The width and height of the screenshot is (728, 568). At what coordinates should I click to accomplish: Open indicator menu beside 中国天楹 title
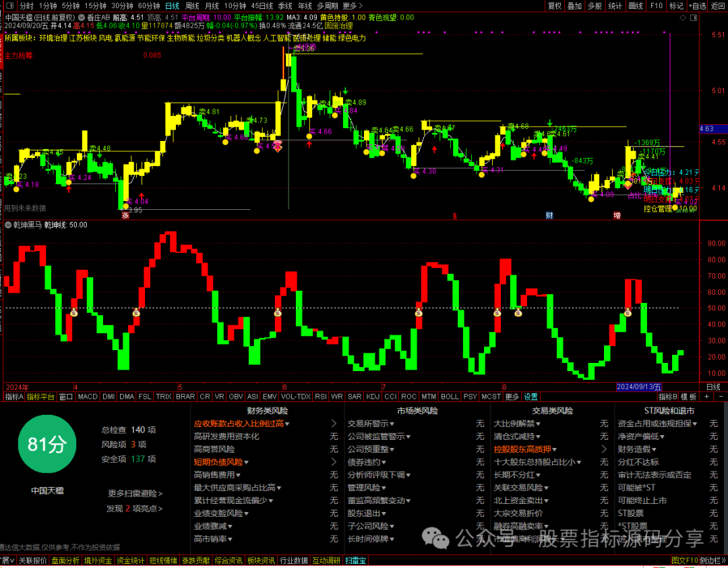(82, 18)
